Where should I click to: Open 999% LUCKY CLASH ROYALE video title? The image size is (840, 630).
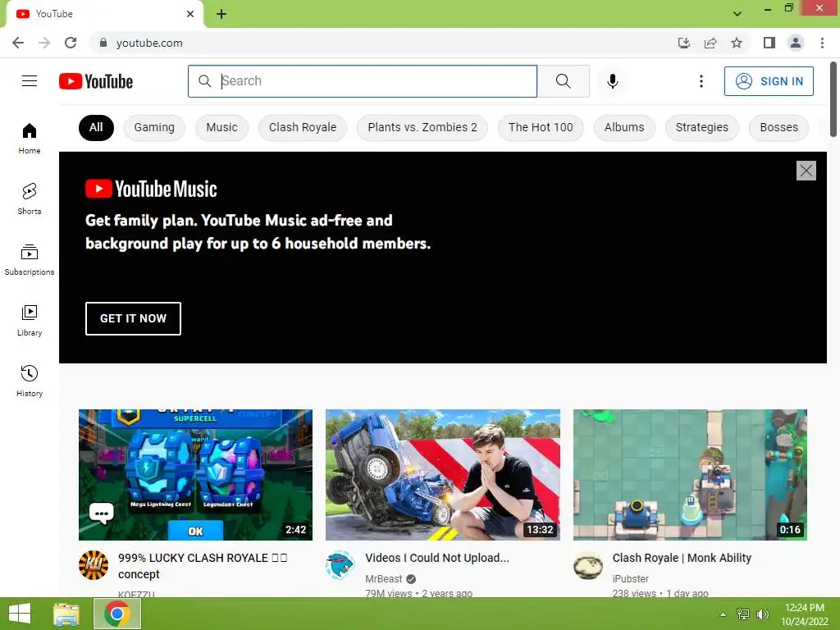point(203,566)
